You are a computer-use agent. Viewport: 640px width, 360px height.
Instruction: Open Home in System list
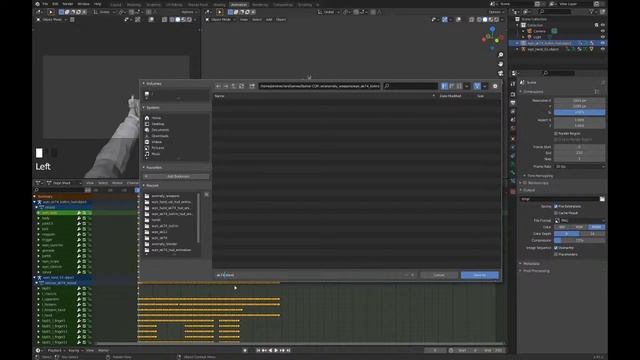pos(156,118)
